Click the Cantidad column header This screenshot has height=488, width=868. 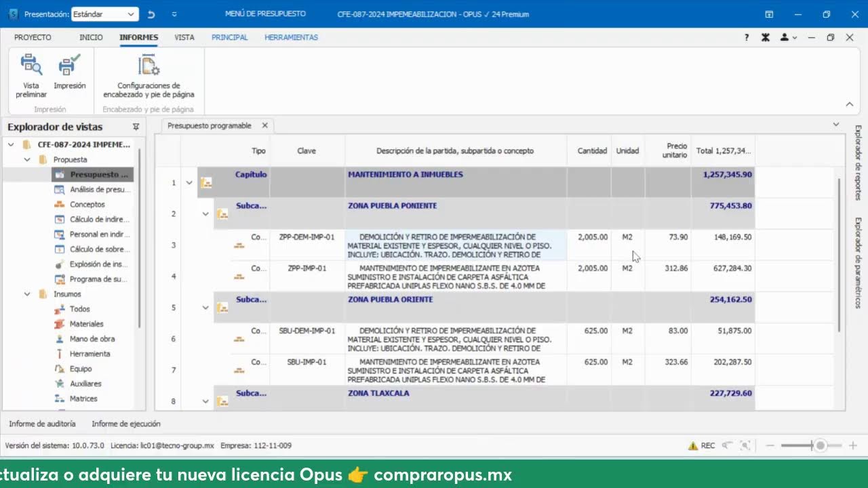coord(589,150)
